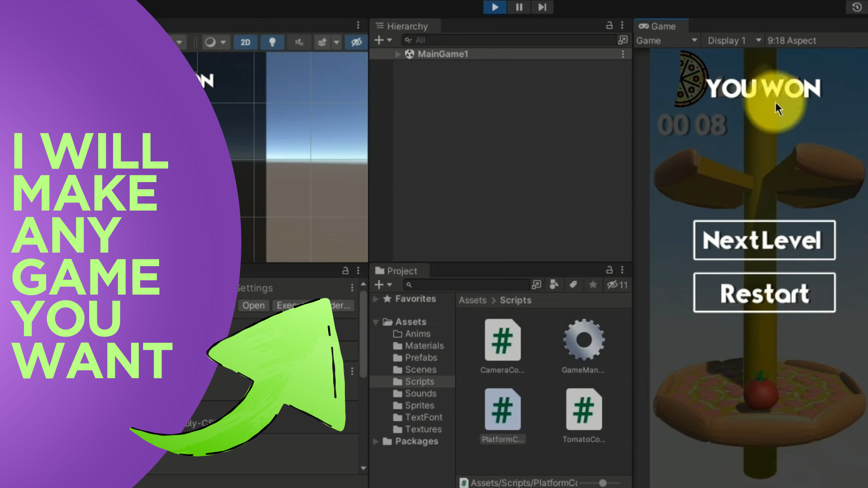
Task: Toggle scene lighting with the lightbulb icon
Action: click(272, 42)
